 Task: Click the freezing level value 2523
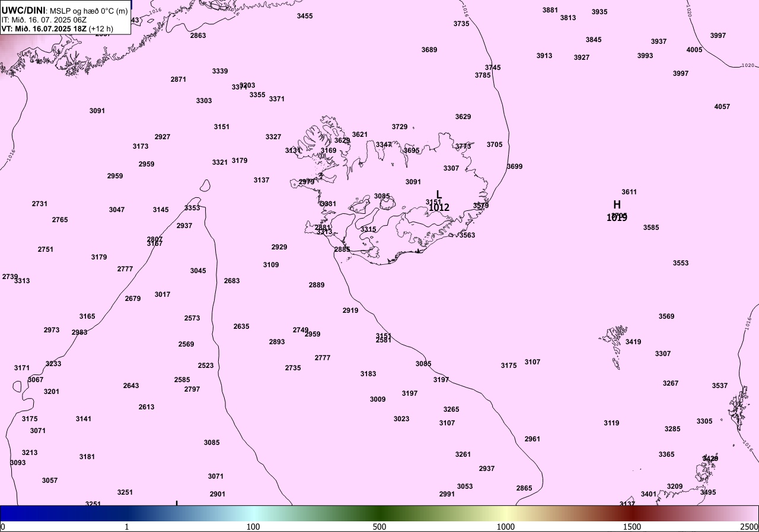[x=206, y=366]
